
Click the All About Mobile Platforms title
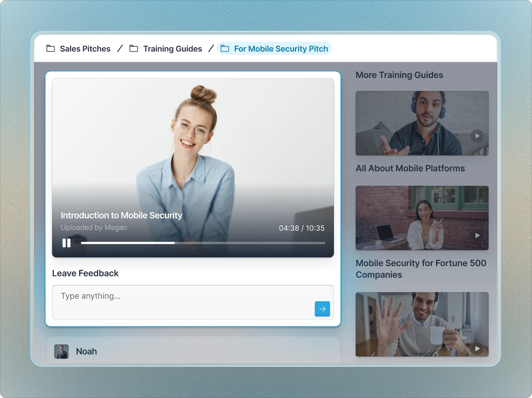pos(410,168)
